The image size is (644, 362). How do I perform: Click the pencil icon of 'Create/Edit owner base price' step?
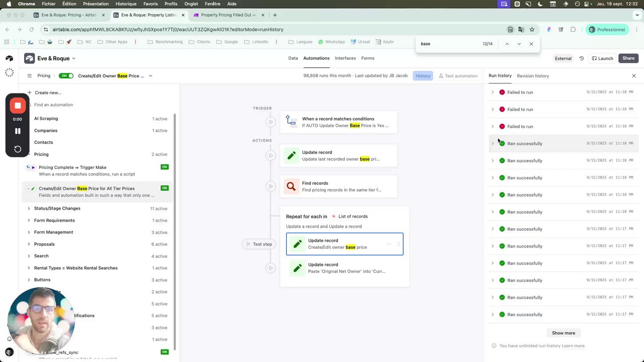[297, 244]
